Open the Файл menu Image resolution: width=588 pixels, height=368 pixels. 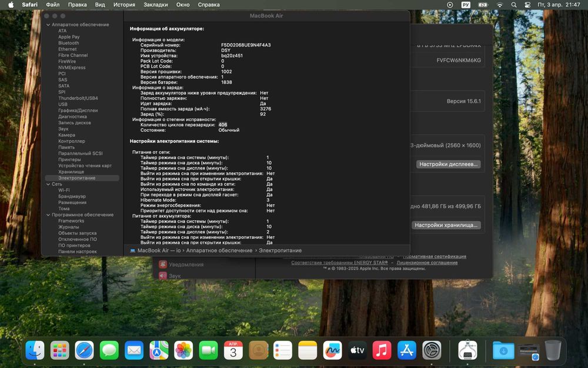pos(53,5)
